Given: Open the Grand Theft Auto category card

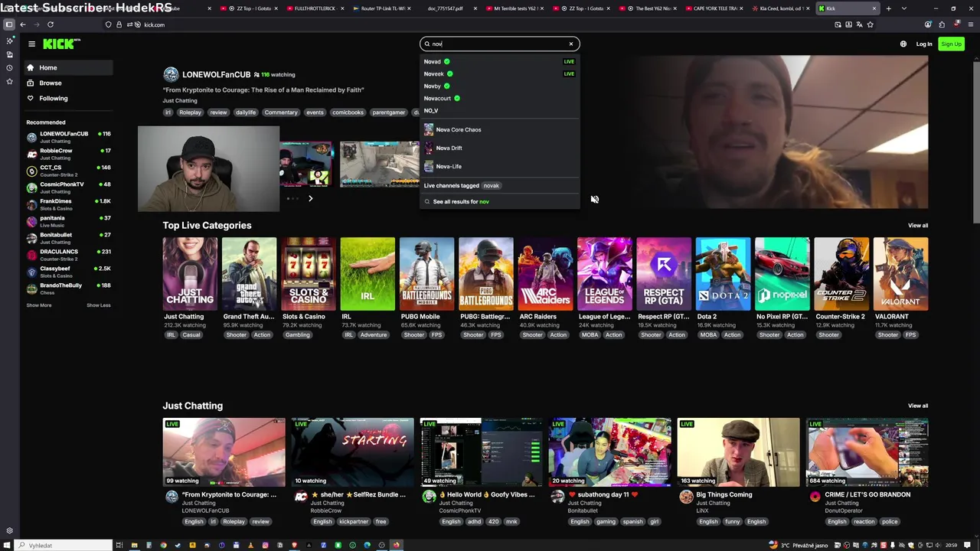Looking at the screenshot, I should pyautogui.click(x=249, y=274).
